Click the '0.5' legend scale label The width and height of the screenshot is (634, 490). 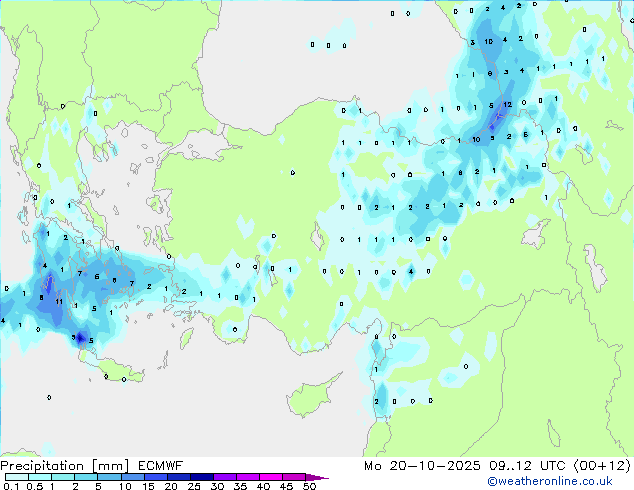coord(35,486)
